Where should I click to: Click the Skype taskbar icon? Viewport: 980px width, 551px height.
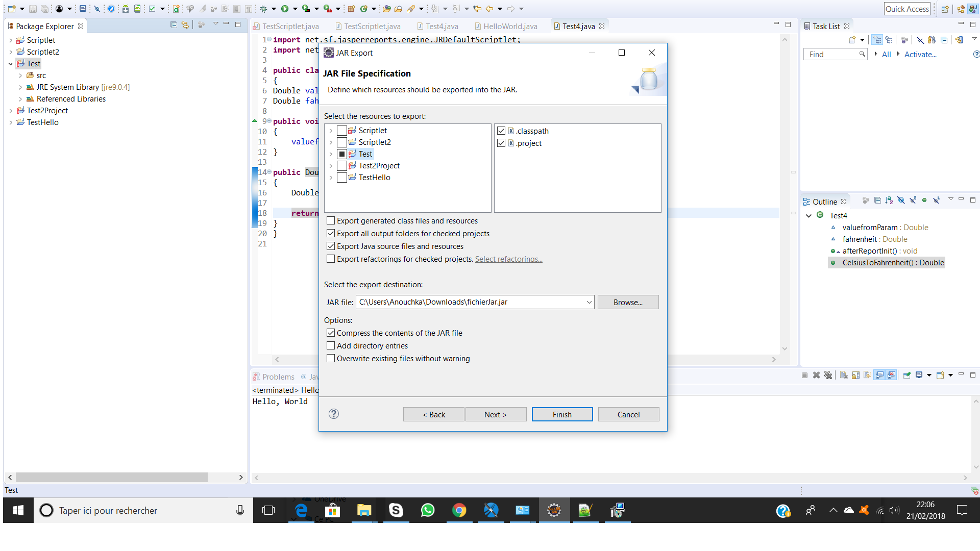[x=396, y=510]
